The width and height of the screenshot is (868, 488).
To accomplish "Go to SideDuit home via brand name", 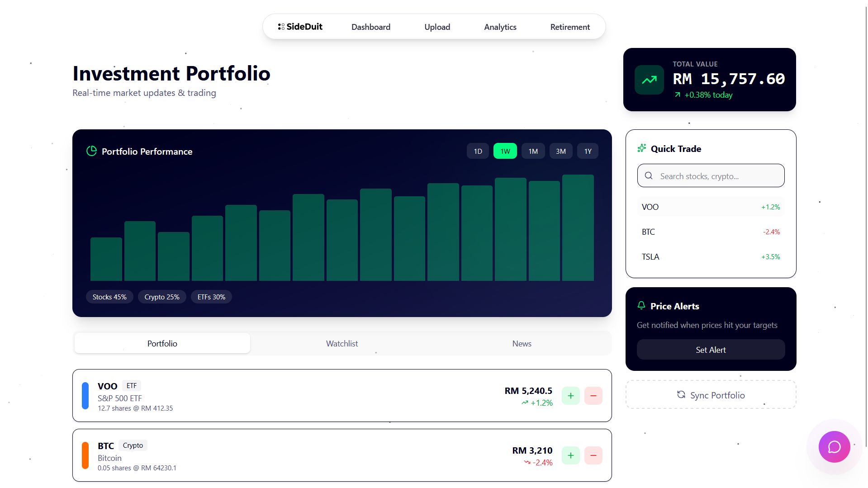I will point(304,27).
